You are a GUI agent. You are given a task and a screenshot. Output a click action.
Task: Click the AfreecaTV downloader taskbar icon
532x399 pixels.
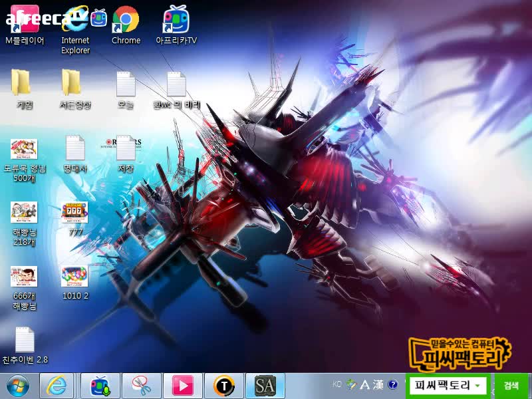(100, 385)
